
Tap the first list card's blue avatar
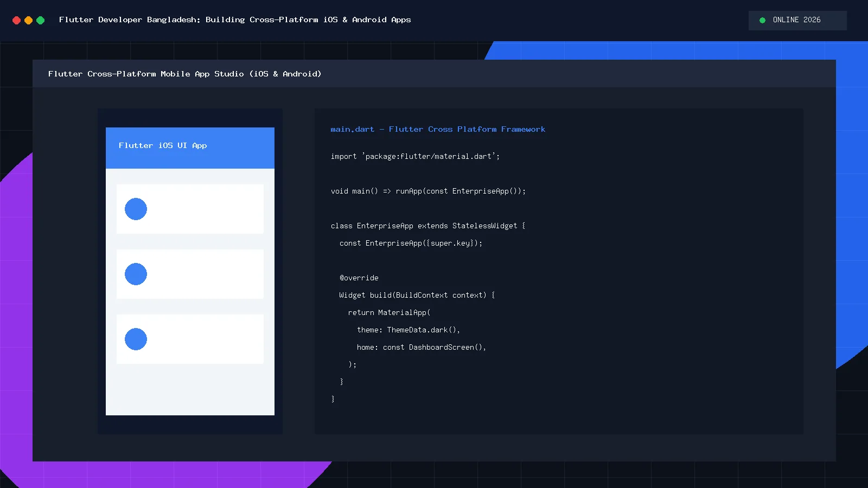coord(136,209)
